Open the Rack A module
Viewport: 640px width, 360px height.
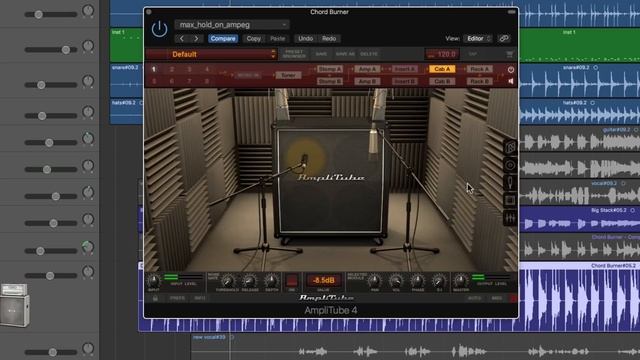coord(480,69)
